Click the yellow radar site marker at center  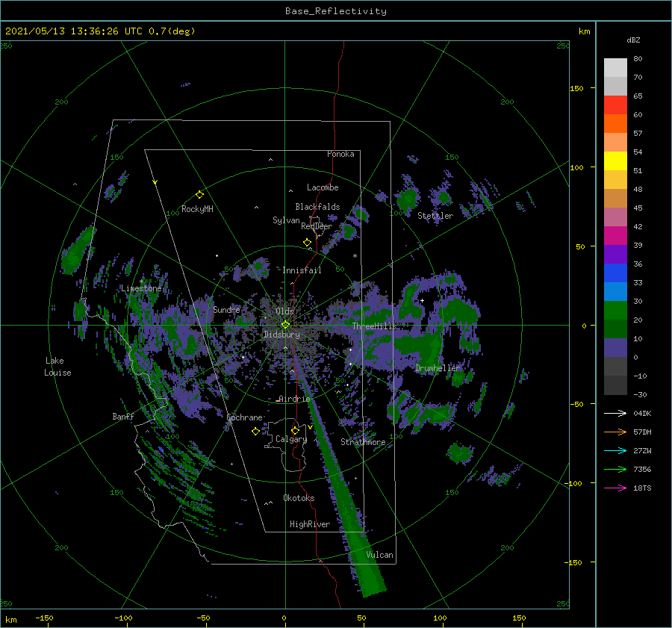[x=285, y=325]
